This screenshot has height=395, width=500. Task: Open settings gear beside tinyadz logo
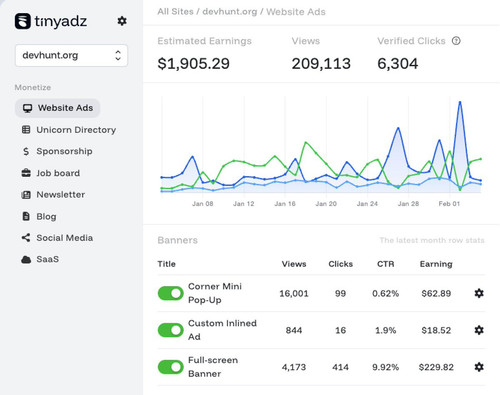pos(122,21)
